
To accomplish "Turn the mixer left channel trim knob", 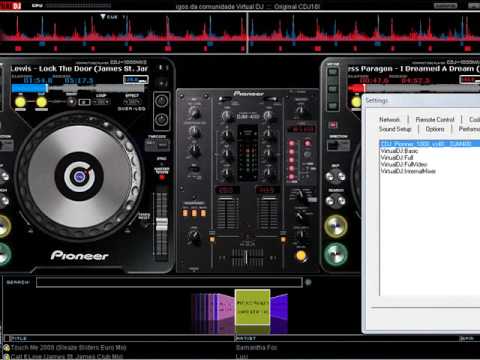I will point(227,116).
